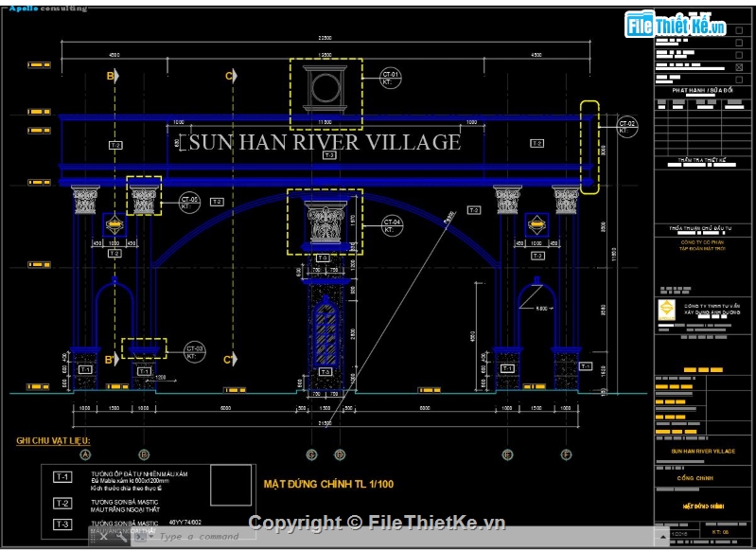
Task: Open command line customize wrench menu
Action: 121,537
